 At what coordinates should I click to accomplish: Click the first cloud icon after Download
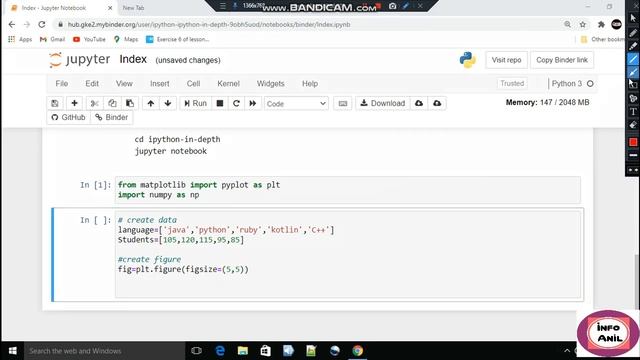tap(419, 103)
